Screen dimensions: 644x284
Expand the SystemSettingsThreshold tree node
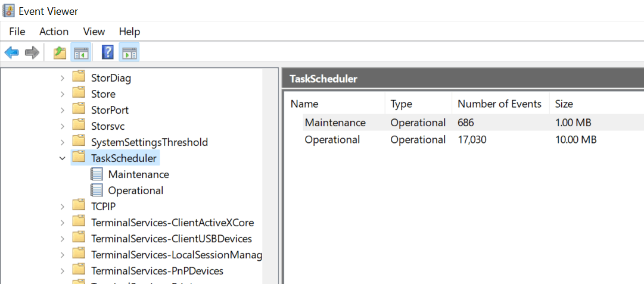pos(62,142)
